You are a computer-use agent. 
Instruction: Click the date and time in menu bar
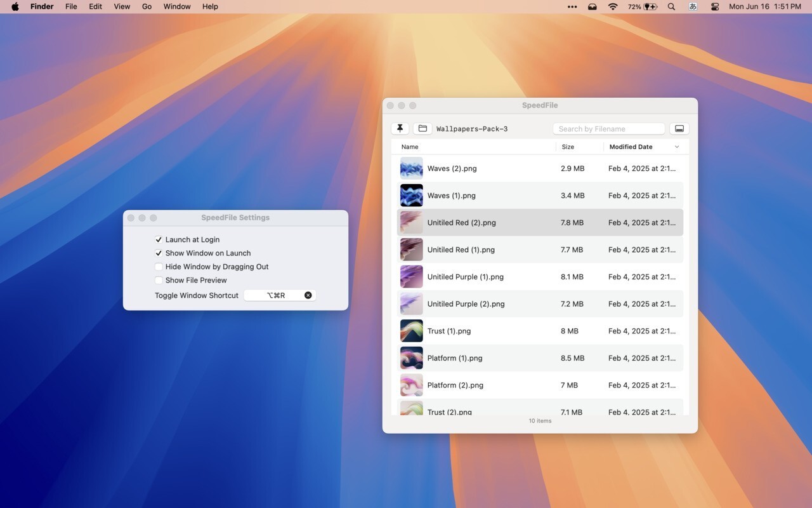pyautogui.click(x=765, y=6)
